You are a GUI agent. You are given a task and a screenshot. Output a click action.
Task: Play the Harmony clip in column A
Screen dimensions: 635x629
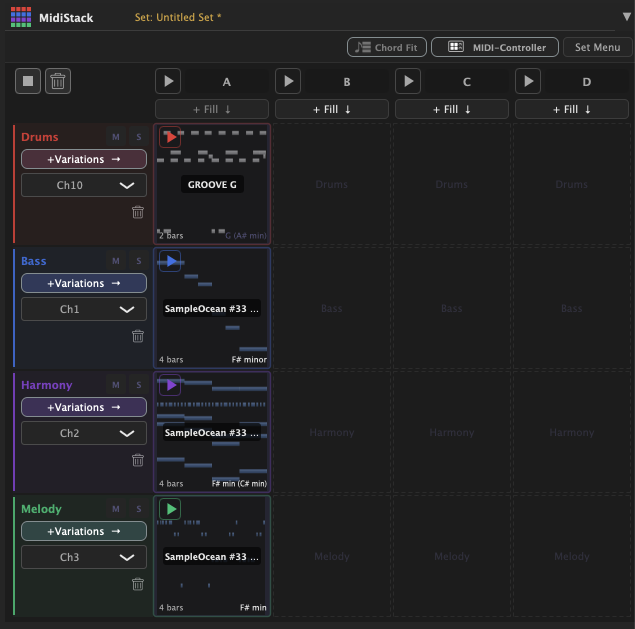[x=170, y=385]
